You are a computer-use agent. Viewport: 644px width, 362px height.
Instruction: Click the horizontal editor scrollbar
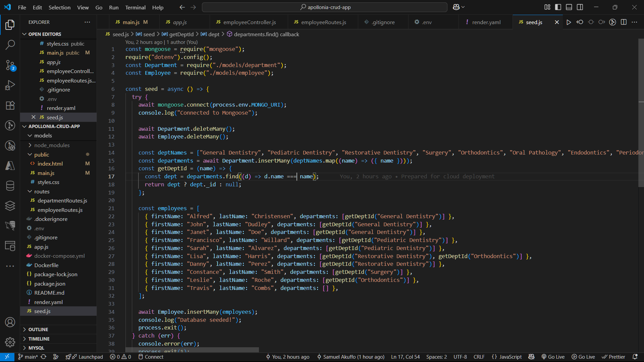click(192, 350)
